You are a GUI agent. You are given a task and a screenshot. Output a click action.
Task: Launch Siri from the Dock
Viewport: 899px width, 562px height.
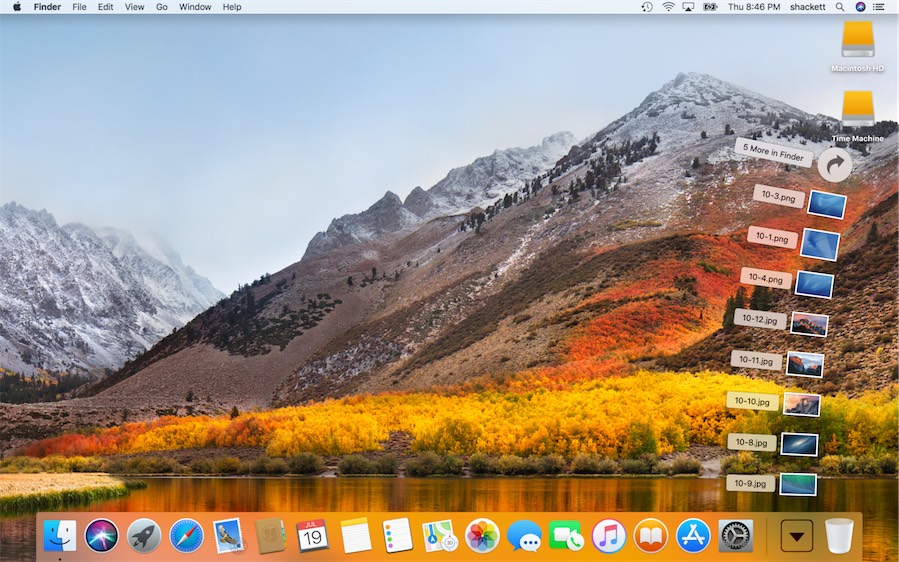tap(101, 536)
